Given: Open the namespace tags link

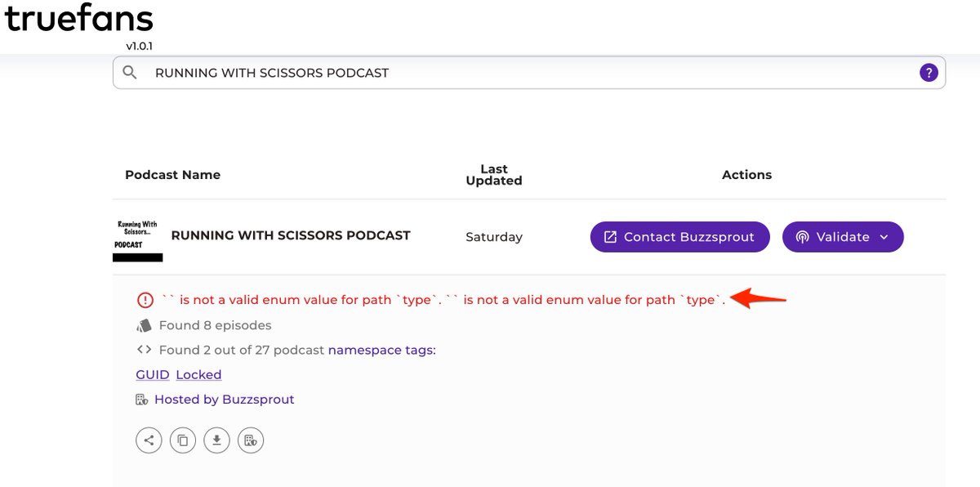Looking at the screenshot, I should click(x=382, y=350).
